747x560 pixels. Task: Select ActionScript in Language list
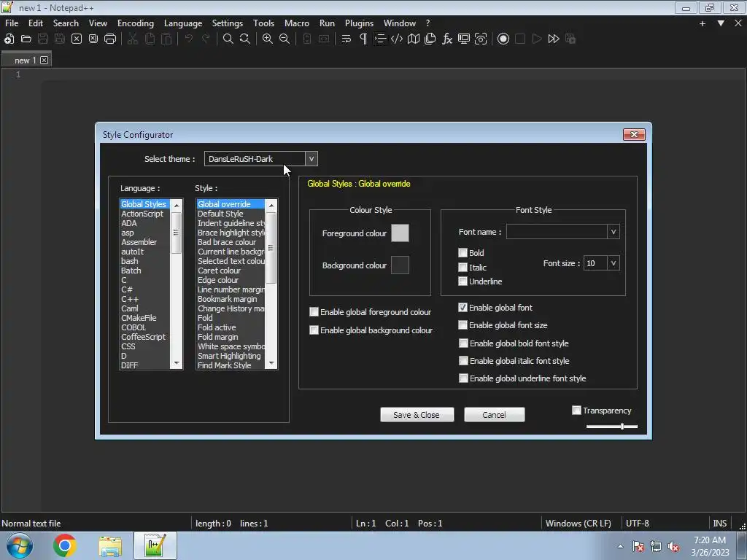point(142,214)
